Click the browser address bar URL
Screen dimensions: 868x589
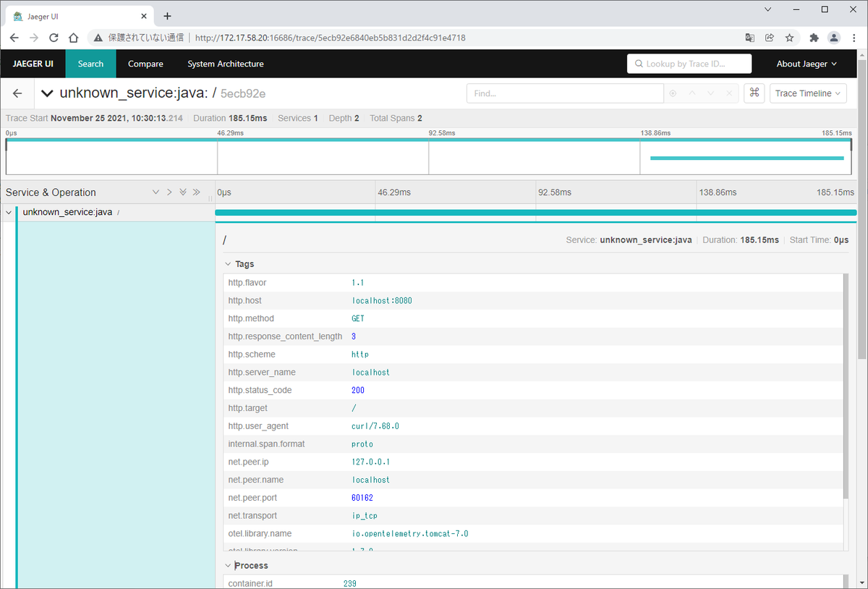tap(331, 38)
